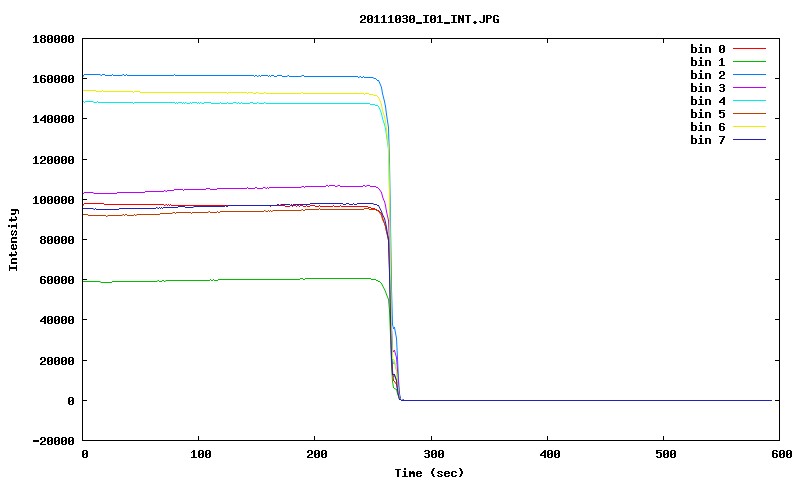Click the 160000 y-axis tick label
The image size is (800, 480).
point(53,79)
